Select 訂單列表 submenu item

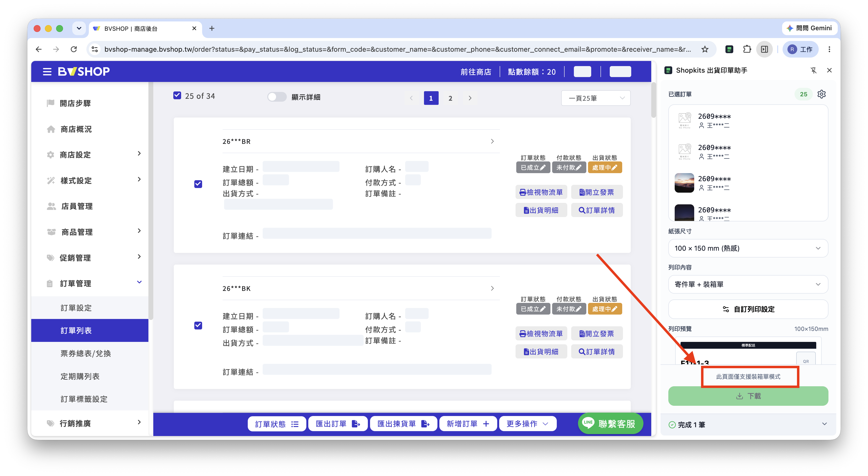(x=90, y=331)
